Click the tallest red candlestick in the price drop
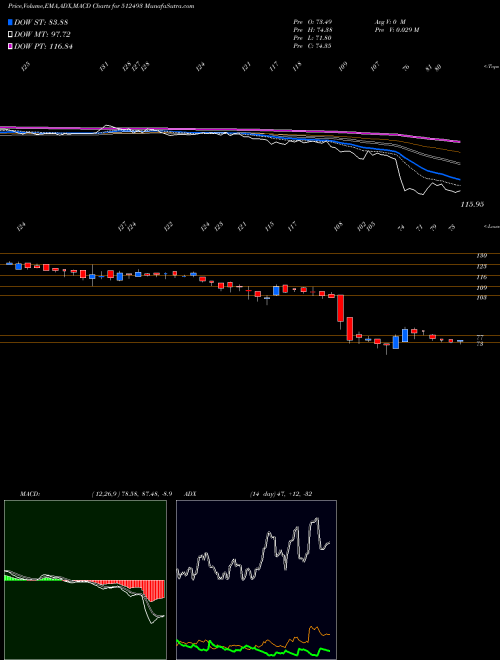Viewport: 500px width, 660px height. coord(340,309)
